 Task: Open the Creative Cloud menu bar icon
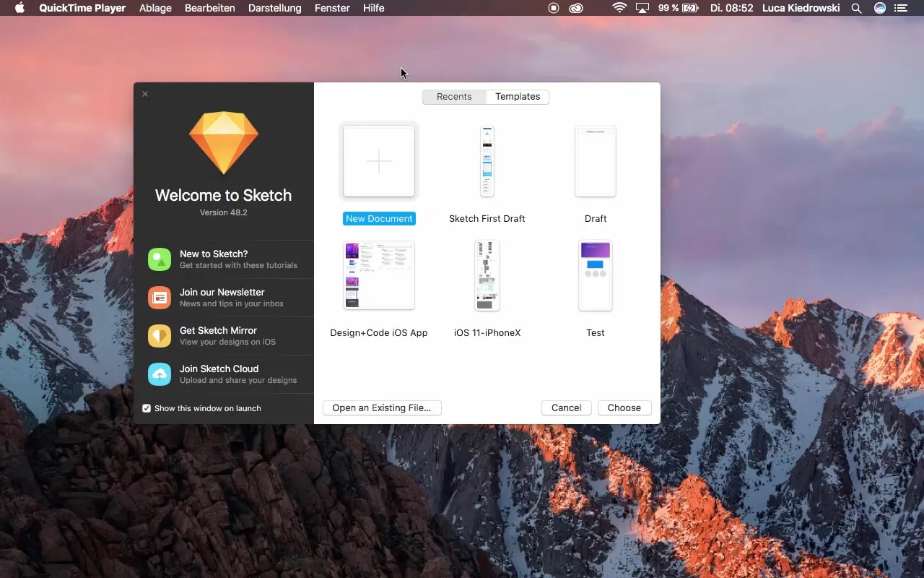point(575,8)
